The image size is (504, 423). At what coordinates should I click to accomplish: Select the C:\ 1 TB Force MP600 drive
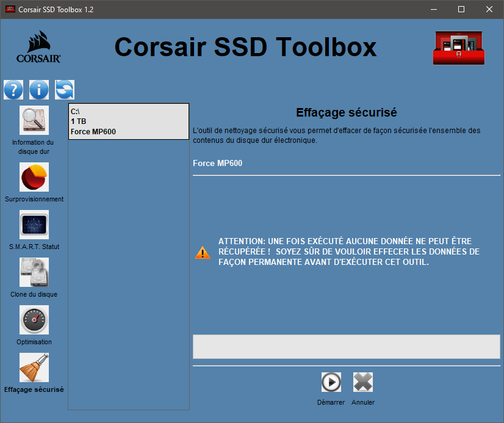[x=129, y=121]
